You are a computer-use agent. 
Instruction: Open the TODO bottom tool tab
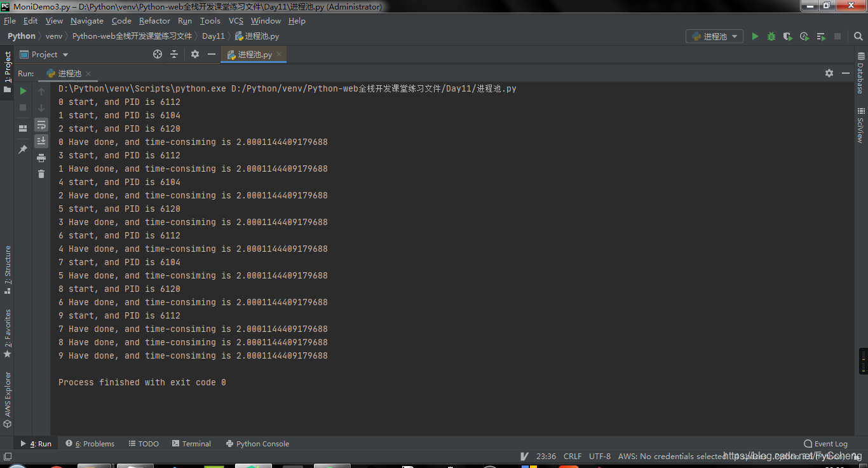click(x=144, y=444)
